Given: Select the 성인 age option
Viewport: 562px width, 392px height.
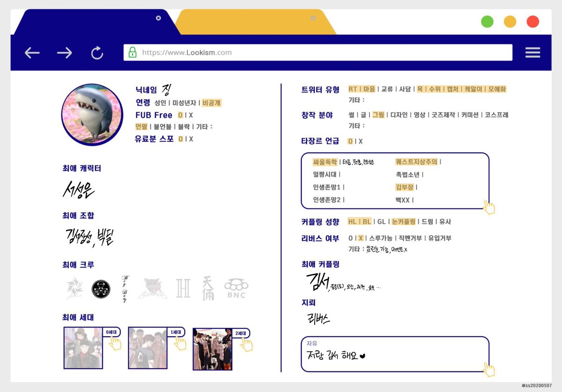Looking at the screenshot, I should pos(160,103).
